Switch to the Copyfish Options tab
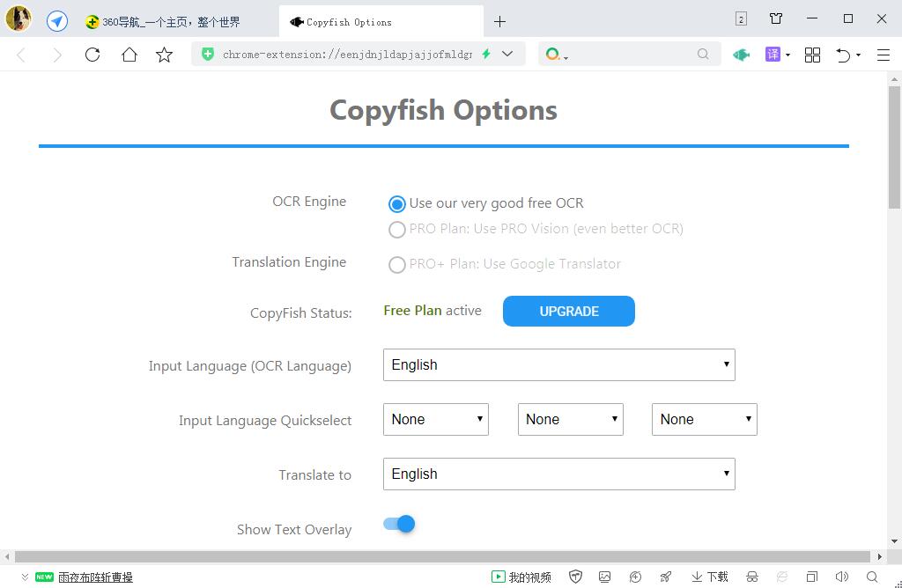Screen dimensions: 902x588 (x=381, y=22)
